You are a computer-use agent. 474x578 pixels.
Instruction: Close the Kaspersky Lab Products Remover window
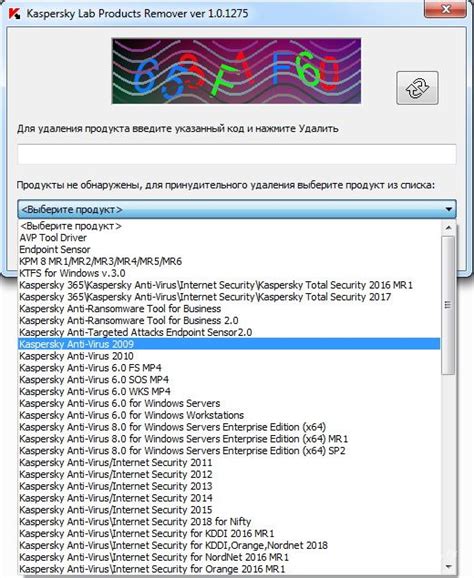tap(446, 9)
